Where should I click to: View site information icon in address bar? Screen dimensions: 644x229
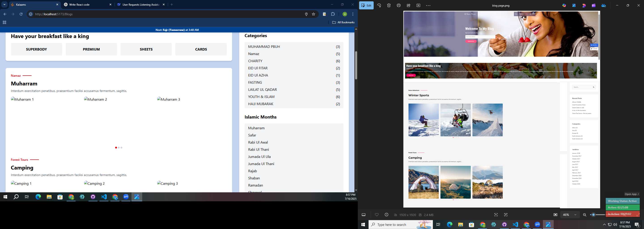(30, 14)
